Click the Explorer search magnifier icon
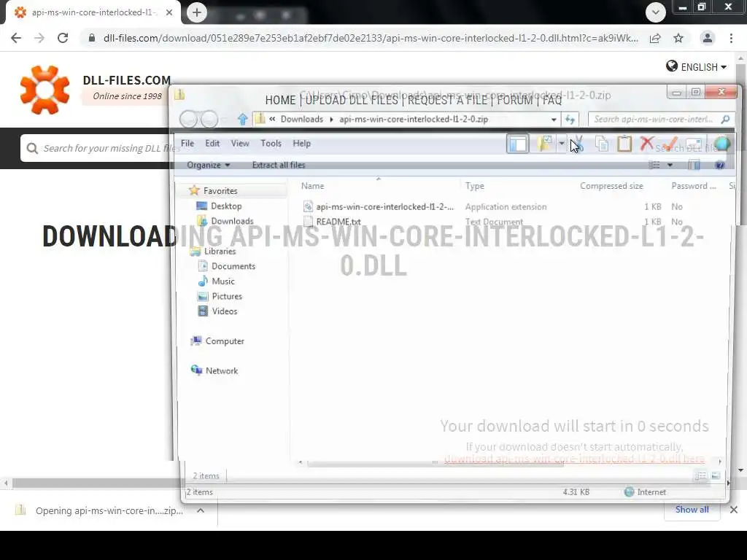 tap(725, 119)
